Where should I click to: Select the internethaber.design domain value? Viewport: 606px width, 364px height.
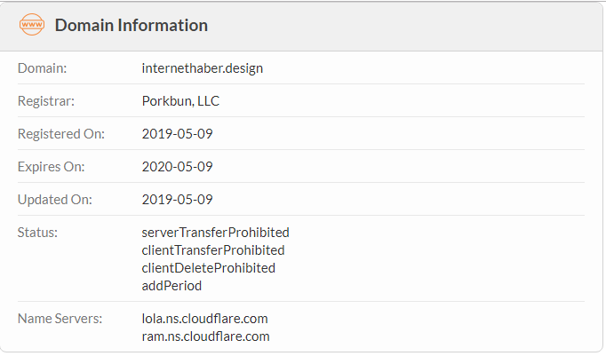pyautogui.click(x=202, y=68)
